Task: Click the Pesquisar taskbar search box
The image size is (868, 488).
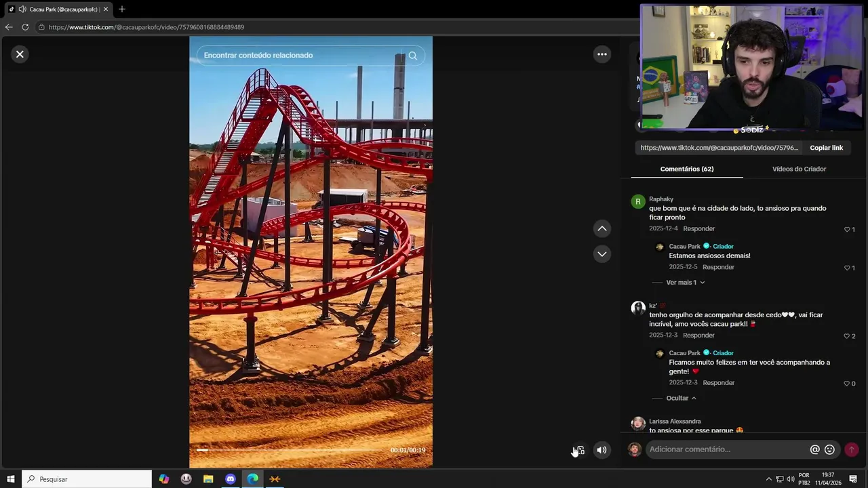Action: click(87, 479)
